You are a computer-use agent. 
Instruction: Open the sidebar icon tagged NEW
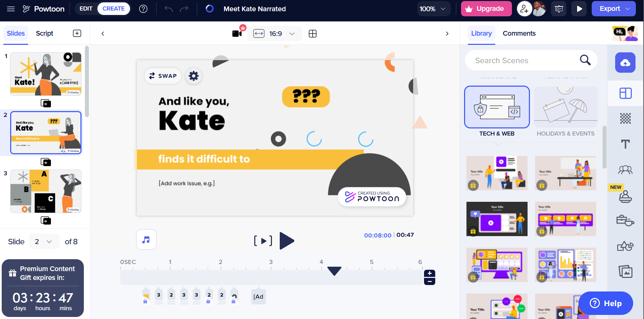click(625, 196)
